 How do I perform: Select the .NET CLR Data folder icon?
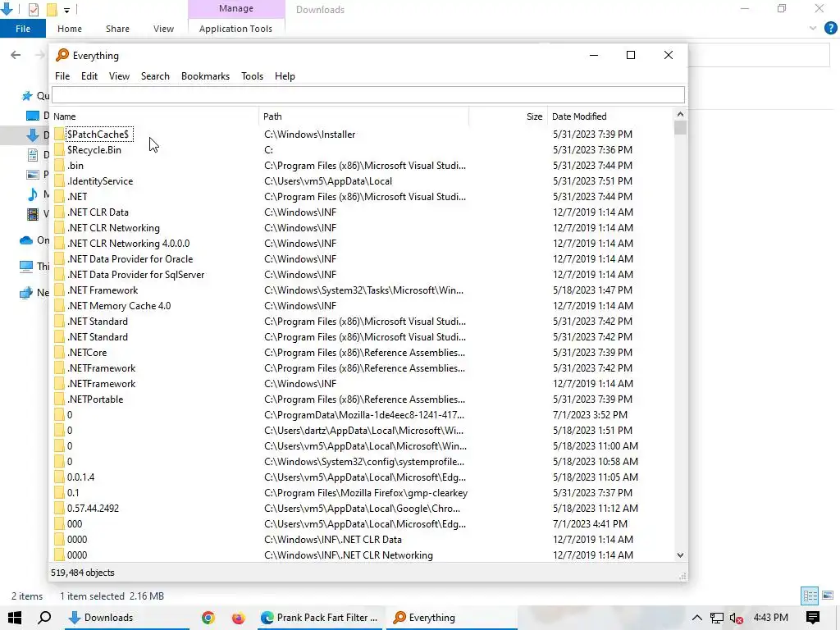(59, 212)
